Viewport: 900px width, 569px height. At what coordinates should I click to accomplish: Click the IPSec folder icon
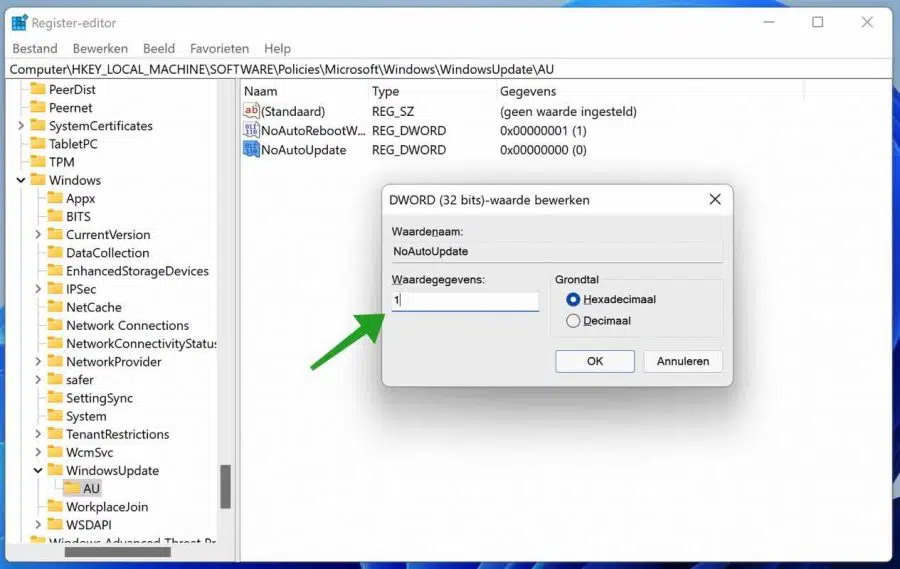55,289
